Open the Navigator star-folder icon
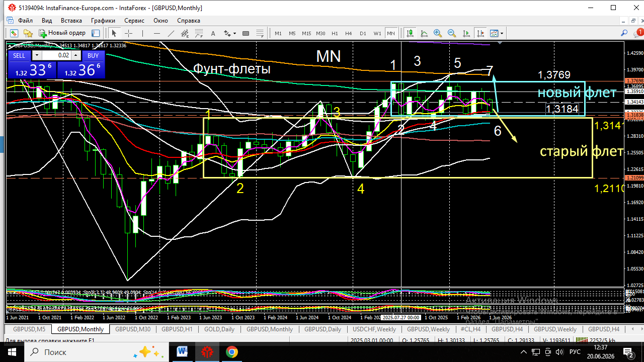 28,33
